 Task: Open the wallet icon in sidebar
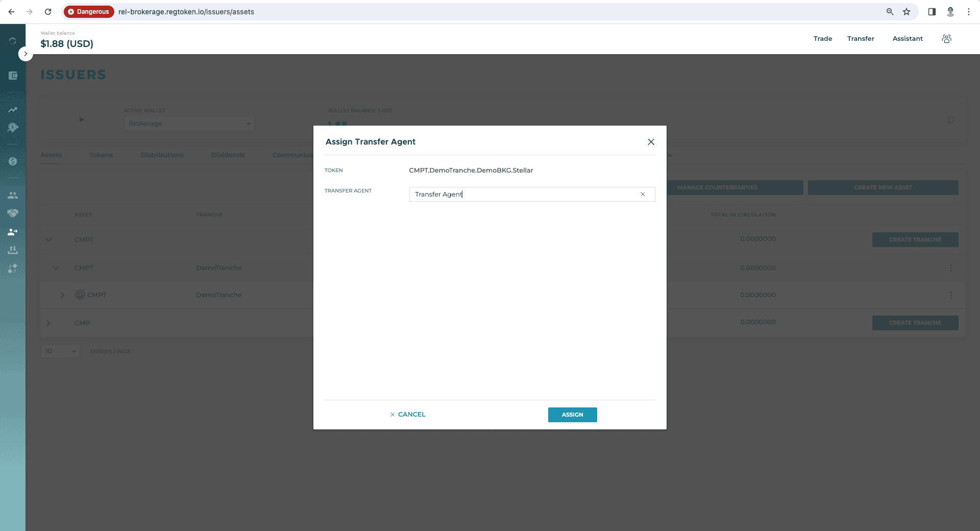(13, 76)
